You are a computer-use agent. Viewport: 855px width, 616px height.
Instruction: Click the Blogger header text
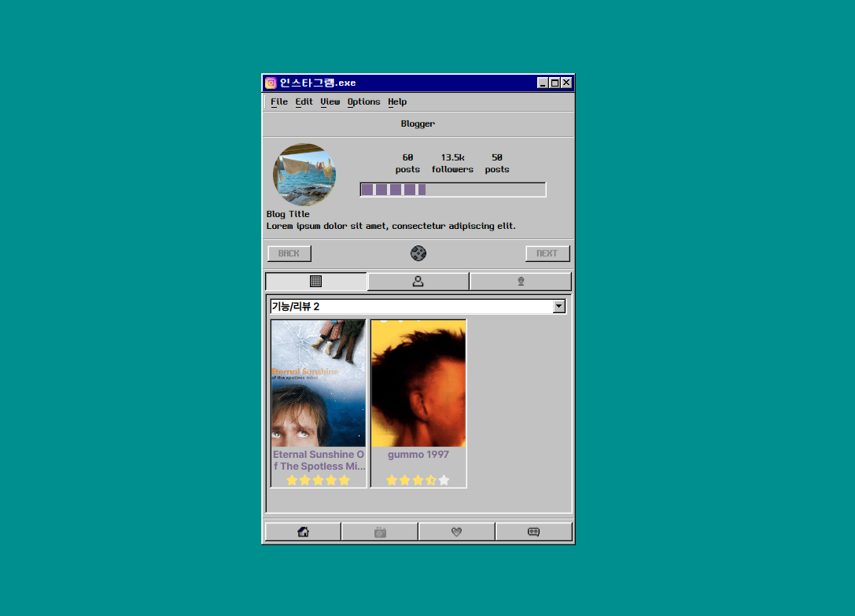(418, 124)
